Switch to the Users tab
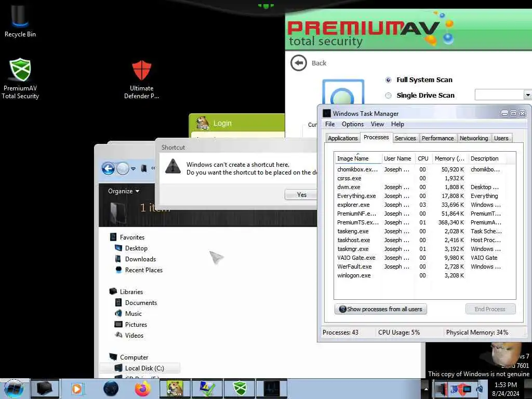This screenshot has height=399, width=532. click(x=501, y=138)
